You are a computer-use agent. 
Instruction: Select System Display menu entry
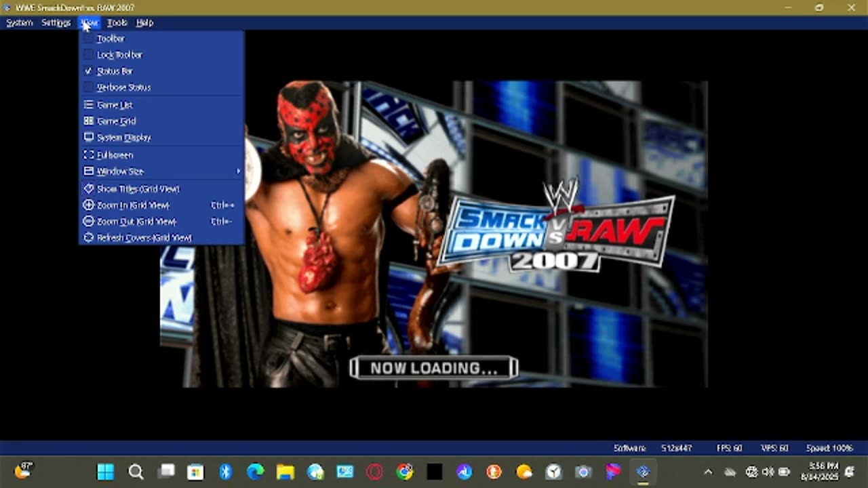tap(161, 138)
